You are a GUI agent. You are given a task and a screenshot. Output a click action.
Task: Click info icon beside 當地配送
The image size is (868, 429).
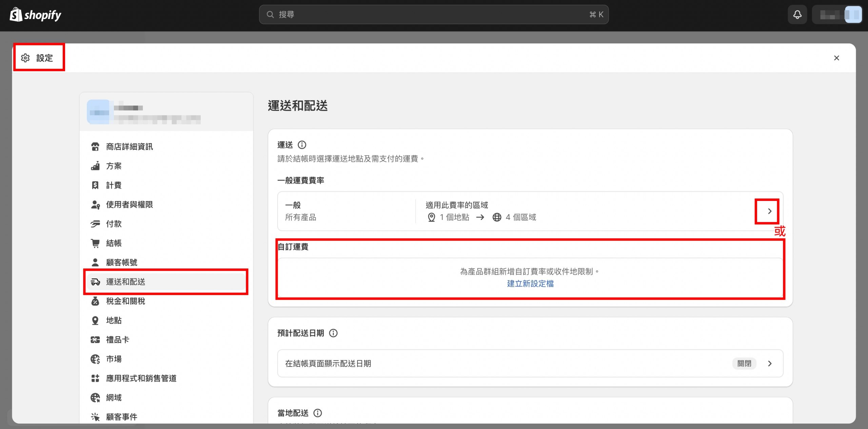pyautogui.click(x=318, y=413)
